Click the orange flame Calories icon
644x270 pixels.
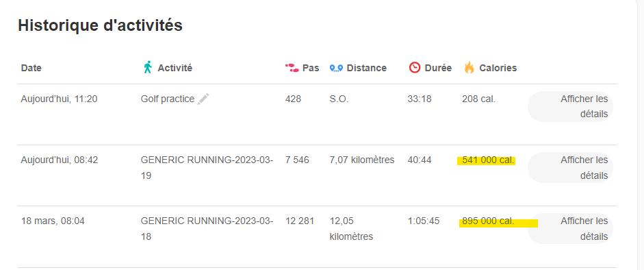[x=469, y=68]
